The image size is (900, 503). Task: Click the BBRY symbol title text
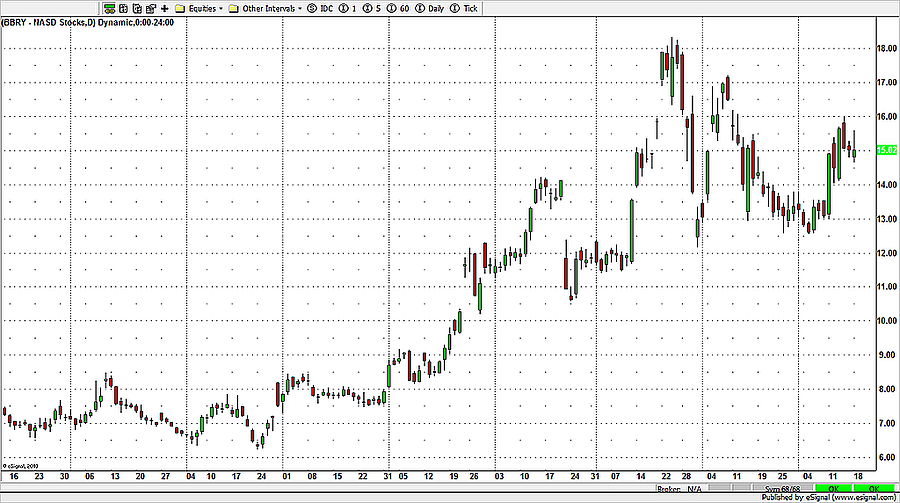60,23
